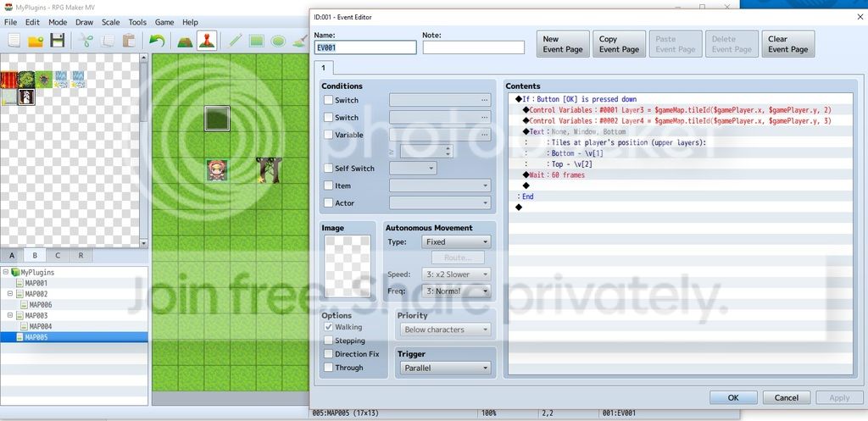
Task: Uncheck the Walking option
Action: [x=328, y=327]
